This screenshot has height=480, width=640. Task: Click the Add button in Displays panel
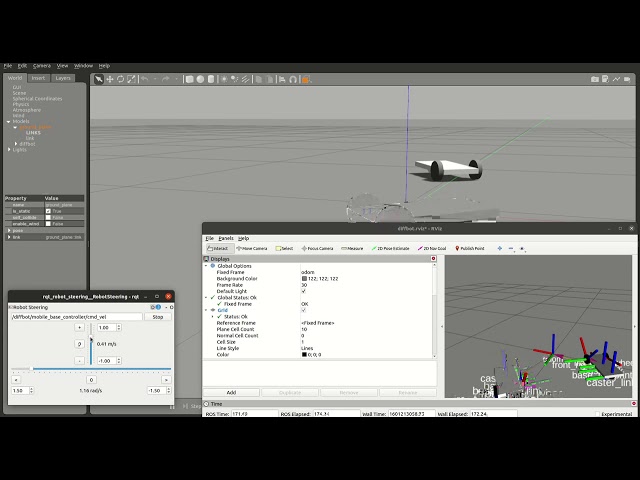[231, 392]
